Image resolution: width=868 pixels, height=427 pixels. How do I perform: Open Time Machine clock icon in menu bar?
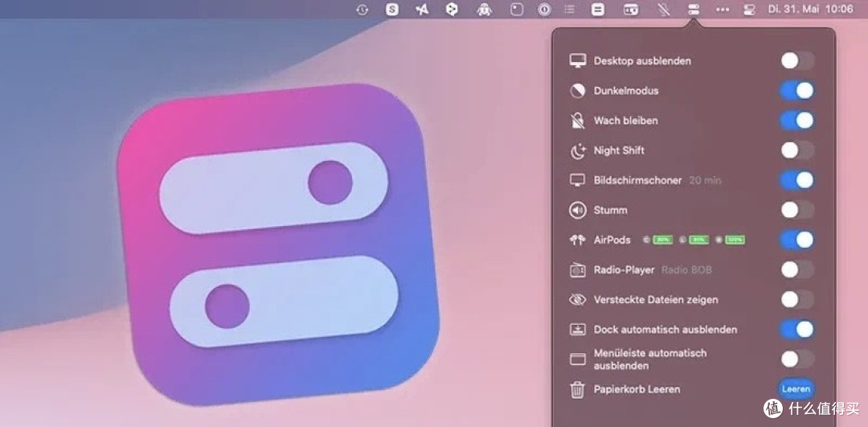(362, 10)
